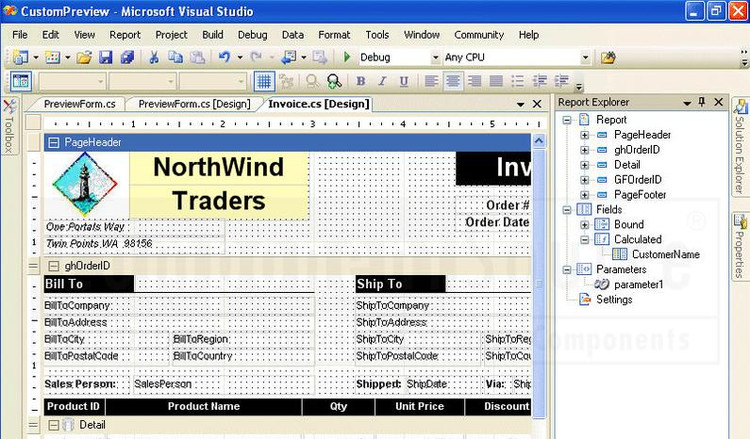
Task: Align text right
Action: 474,81
